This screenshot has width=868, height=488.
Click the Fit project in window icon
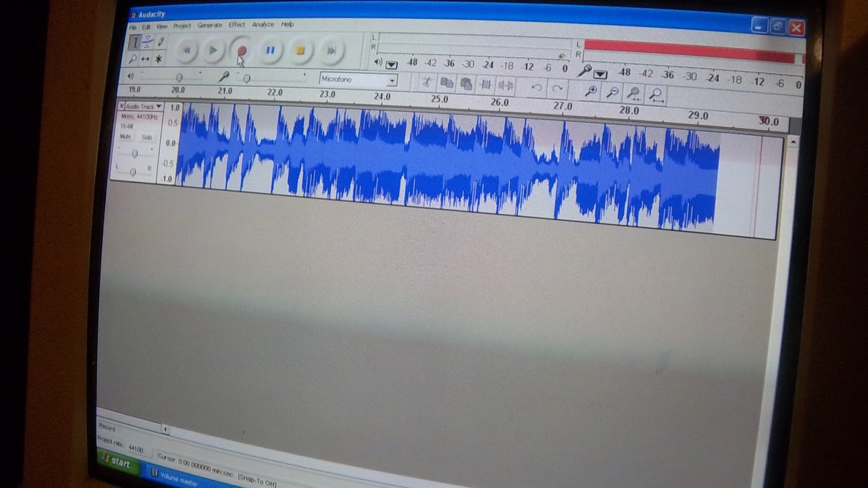coord(656,96)
